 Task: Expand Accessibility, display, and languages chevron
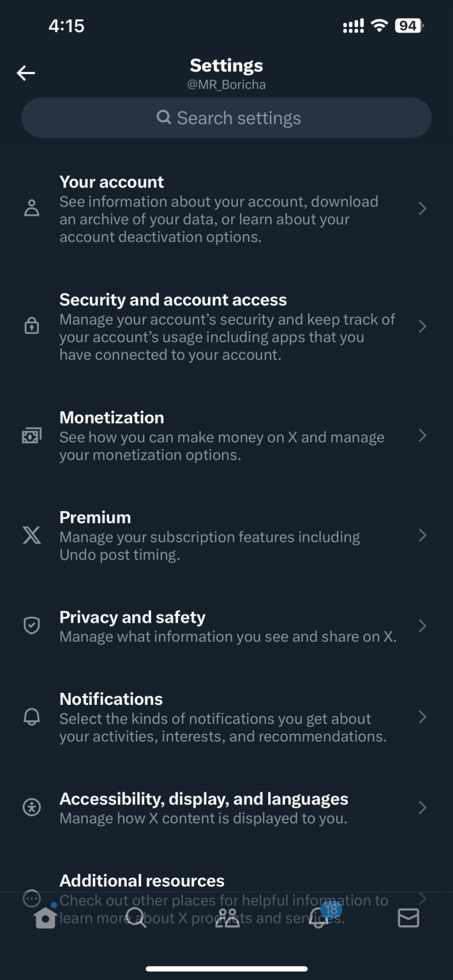pos(422,807)
